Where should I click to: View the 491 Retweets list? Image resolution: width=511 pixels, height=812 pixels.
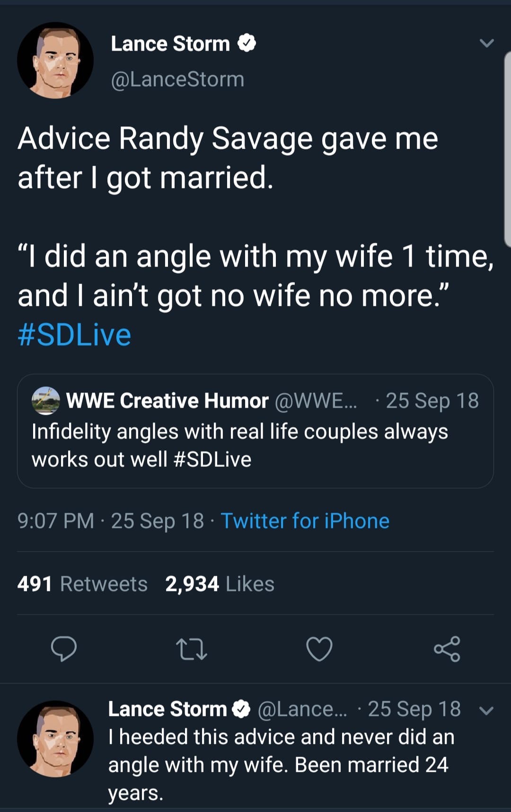(82, 584)
